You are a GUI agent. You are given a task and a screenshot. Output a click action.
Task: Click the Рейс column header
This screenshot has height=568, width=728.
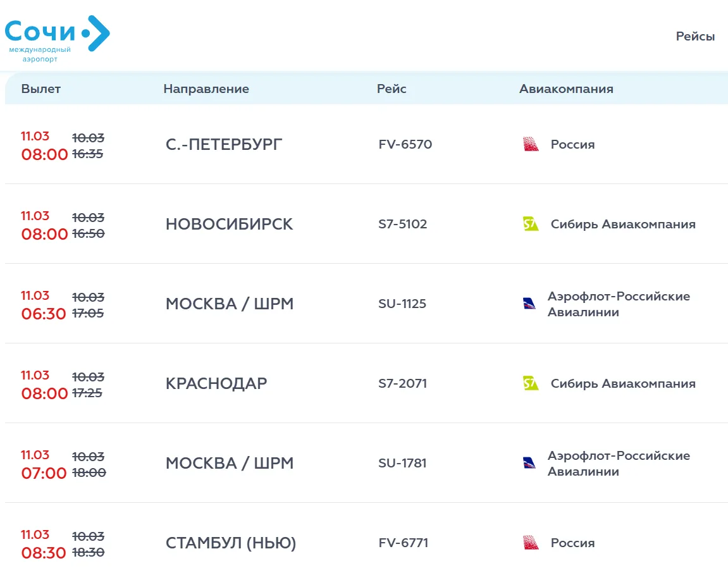392,89
